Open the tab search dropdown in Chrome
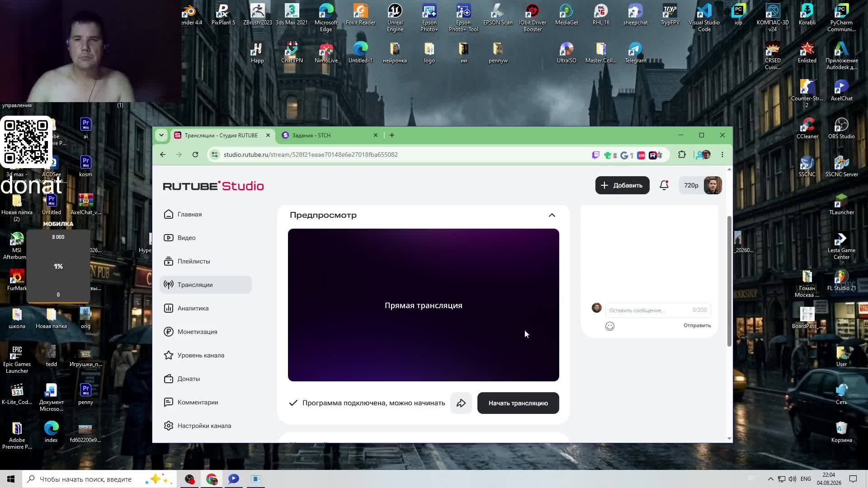The image size is (868, 488). click(x=161, y=135)
